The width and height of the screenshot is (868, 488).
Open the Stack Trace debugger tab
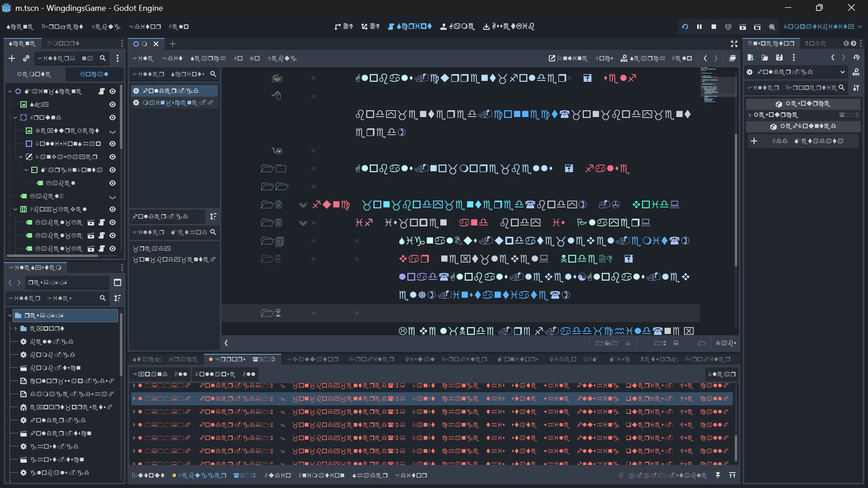pos(146,359)
